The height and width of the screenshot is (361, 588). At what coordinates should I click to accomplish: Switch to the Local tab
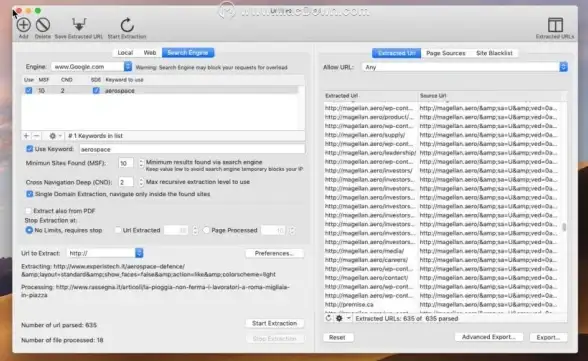125,53
